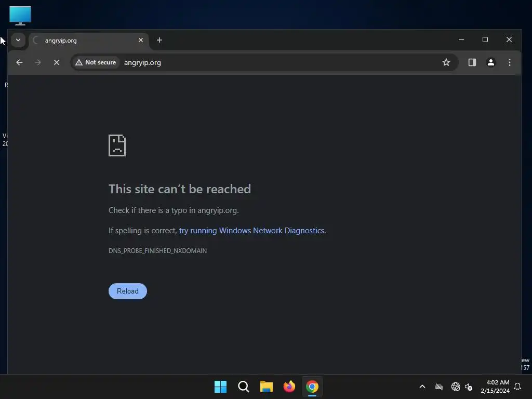This screenshot has width=532, height=399.
Task: Open the clock and date flyout
Action: click(495, 387)
